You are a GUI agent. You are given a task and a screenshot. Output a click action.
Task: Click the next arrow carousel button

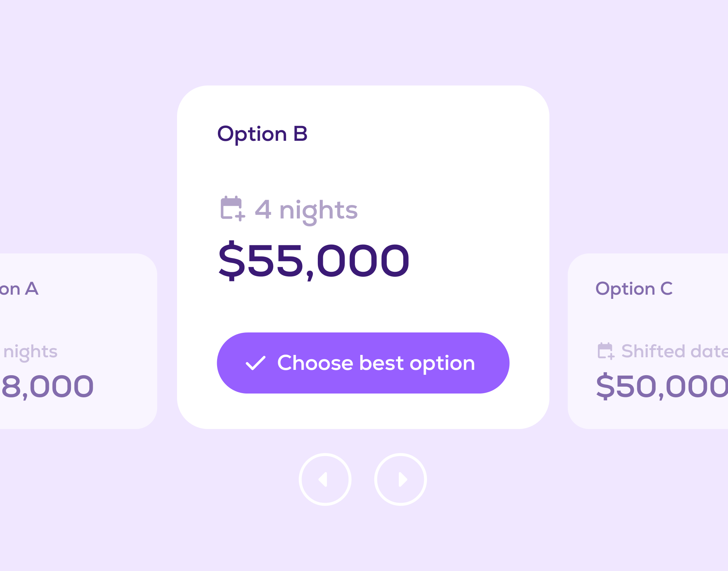click(401, 479)
